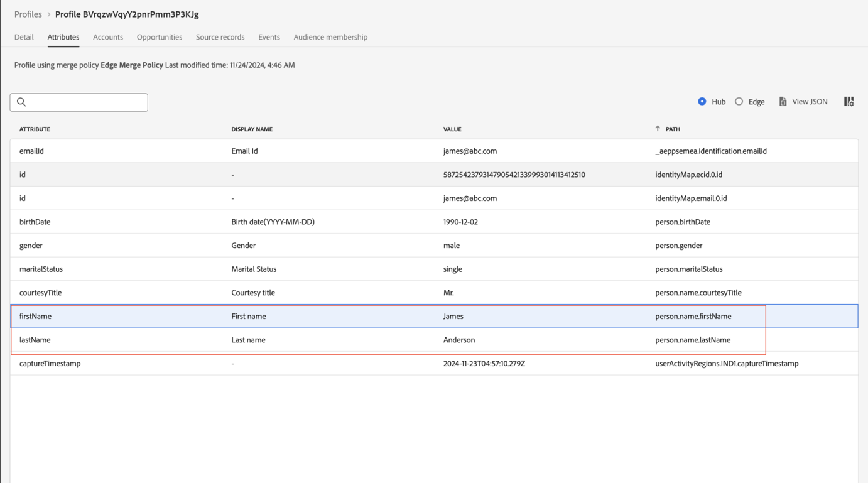The image size is (868, 483).
Task: Open the Opportunities tab
Action: pos(160,37)
